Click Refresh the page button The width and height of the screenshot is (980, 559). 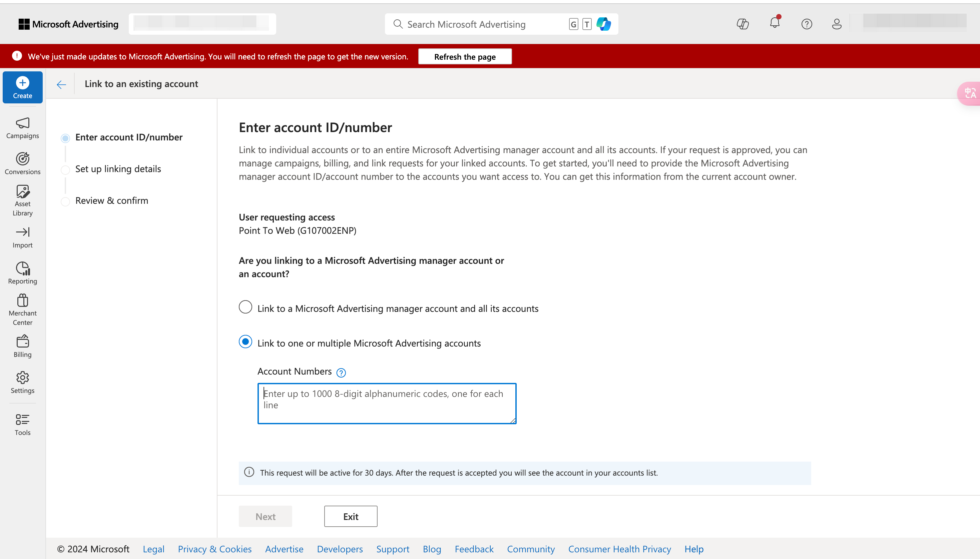tap(465, 56)
